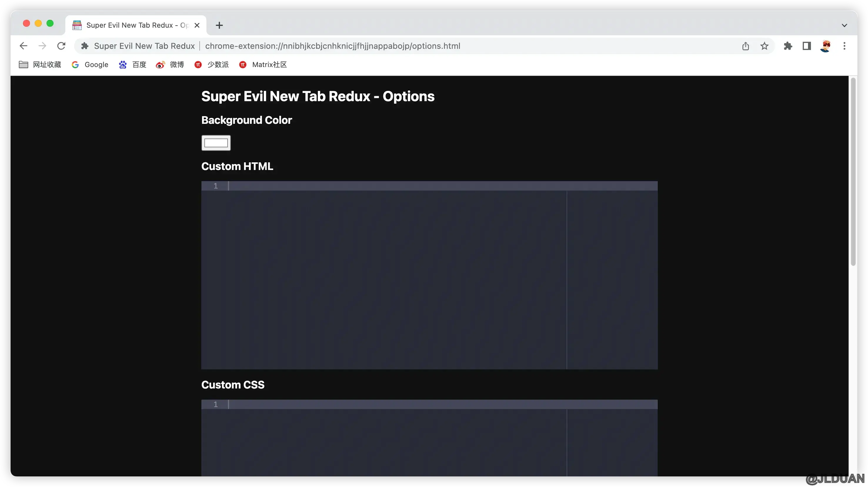Toggle the browser side panel

coord(807,46)
